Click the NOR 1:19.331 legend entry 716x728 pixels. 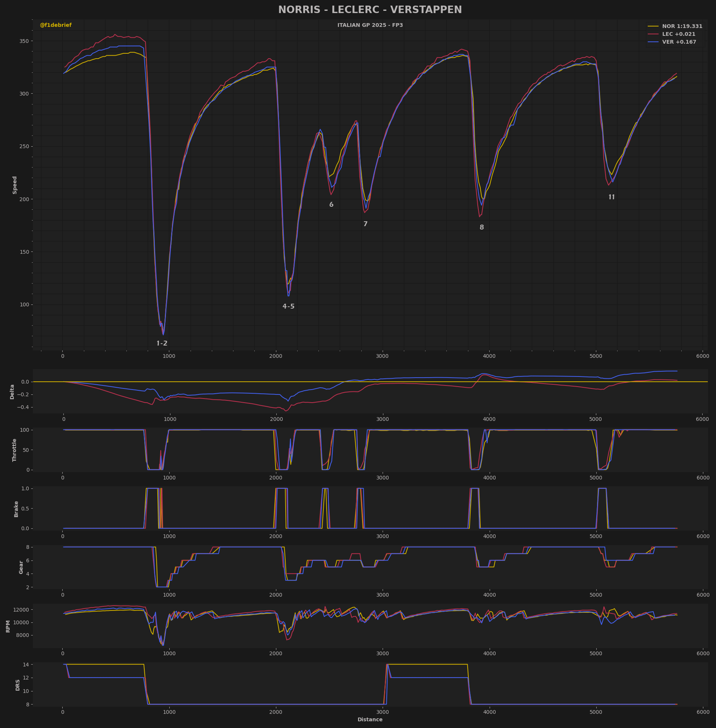tap(682, 26)
